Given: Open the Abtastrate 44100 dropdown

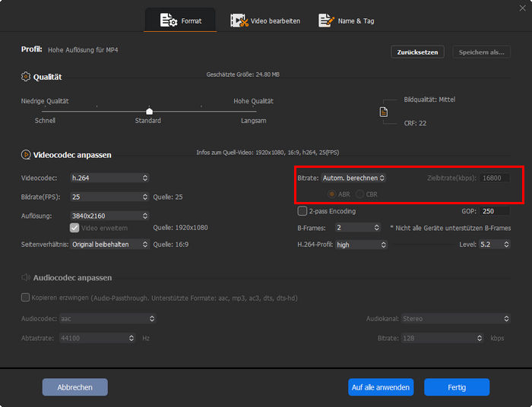Looking at the screenshot, I should (97, 338).
